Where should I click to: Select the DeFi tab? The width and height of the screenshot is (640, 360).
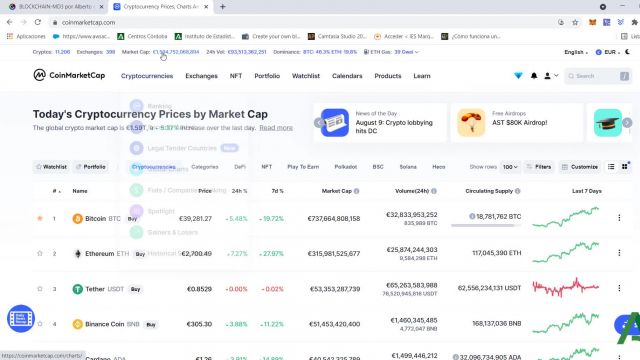pyautogui.click(x=240, y=167)
